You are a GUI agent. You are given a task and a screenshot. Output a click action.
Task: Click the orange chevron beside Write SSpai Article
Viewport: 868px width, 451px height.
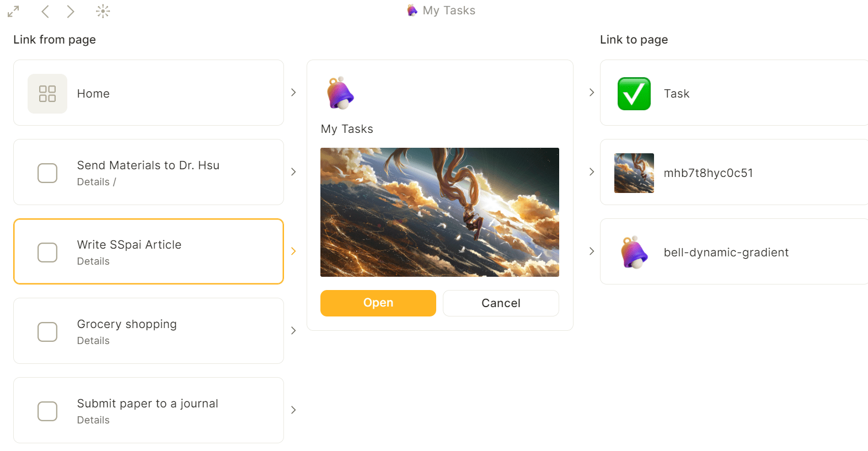pos(293,251)
